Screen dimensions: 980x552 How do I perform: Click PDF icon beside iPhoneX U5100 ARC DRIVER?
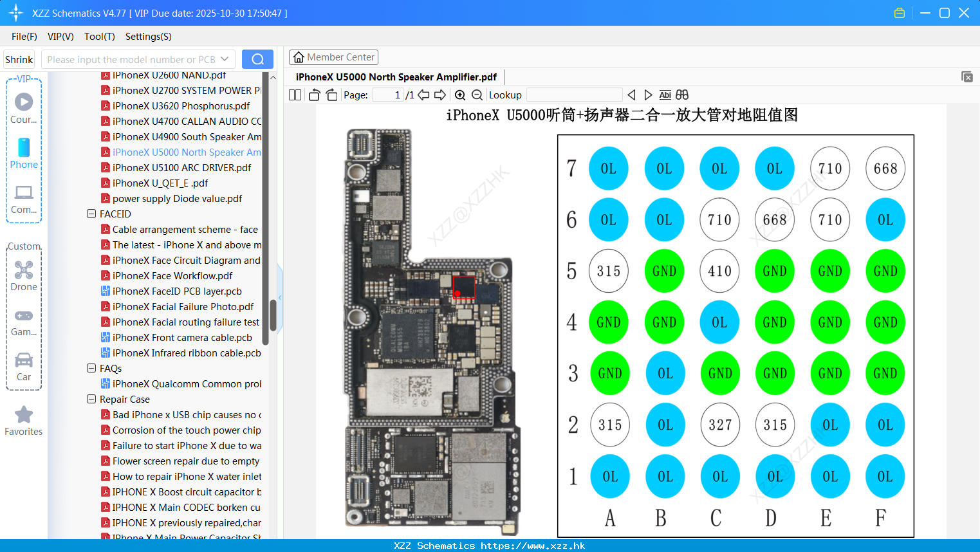pyautogui.click(x=106, y=168)
